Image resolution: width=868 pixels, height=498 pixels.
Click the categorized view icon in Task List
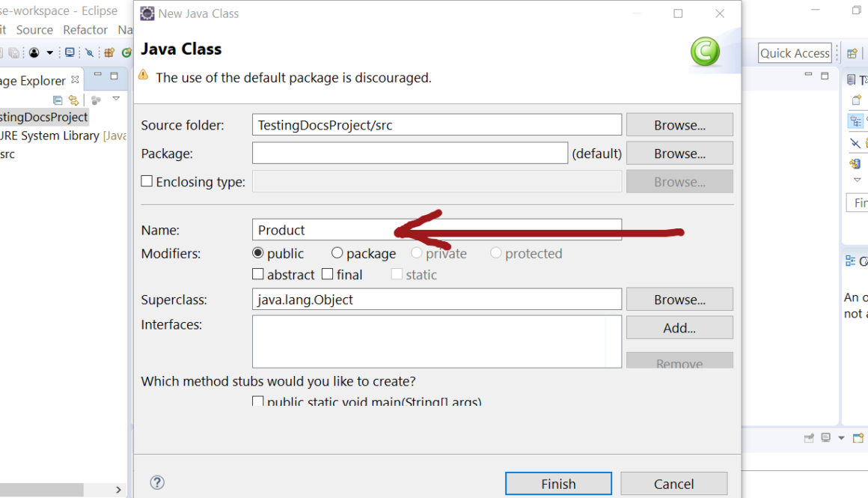855,121
